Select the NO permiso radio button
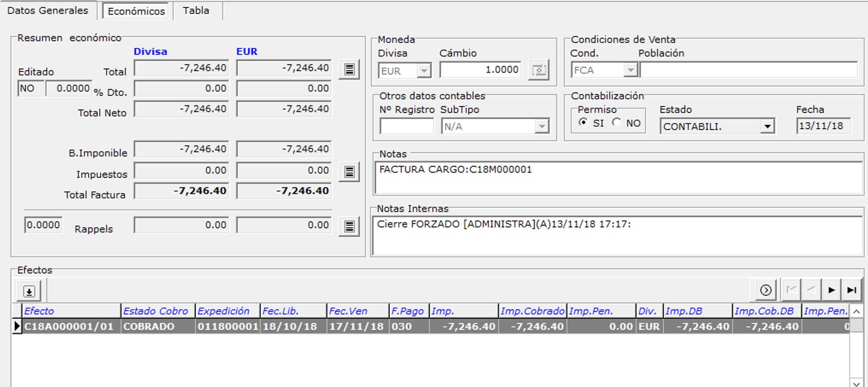Viewport: 868px width, 387px height. [x=616, y=123]
